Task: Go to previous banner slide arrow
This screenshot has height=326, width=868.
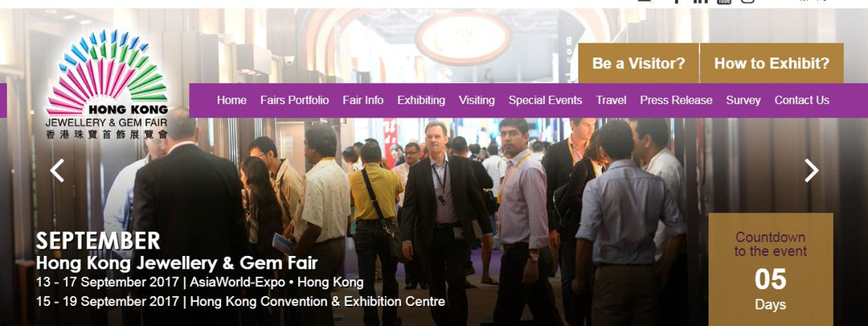Action: click(57, 170)
